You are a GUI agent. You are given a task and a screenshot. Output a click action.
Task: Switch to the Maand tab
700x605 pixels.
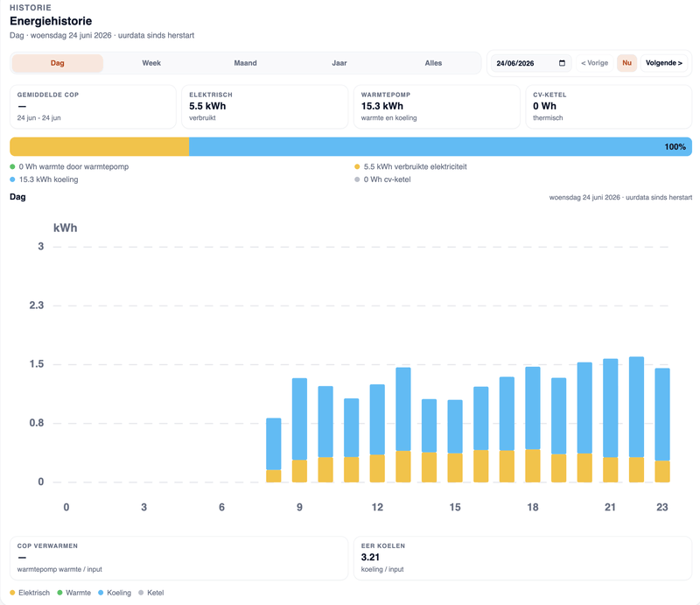[x=245, y=63]
